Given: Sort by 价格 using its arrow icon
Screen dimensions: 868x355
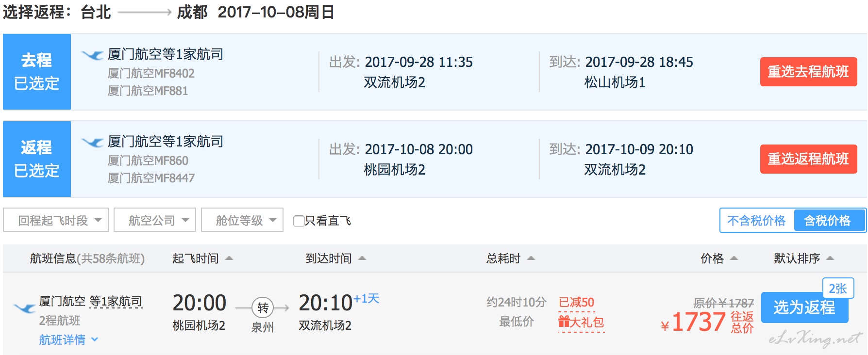Looking at the screenshot, I should (734, 258).
